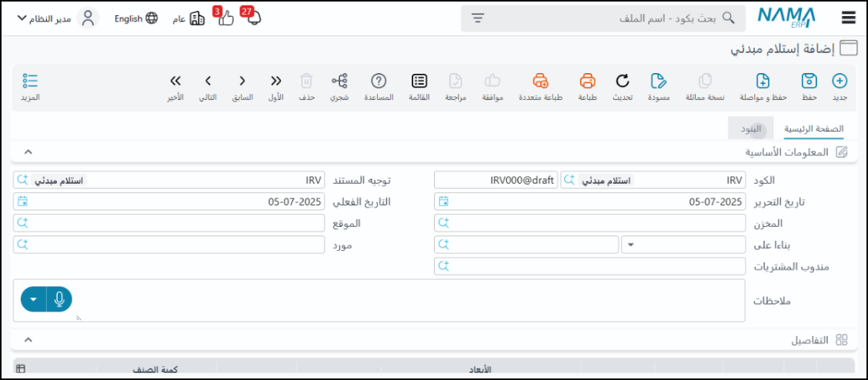This screenshot has height=380, width=868.
Task: Collapse the المعلومات الأساسية section
Action: click(28, 152)
